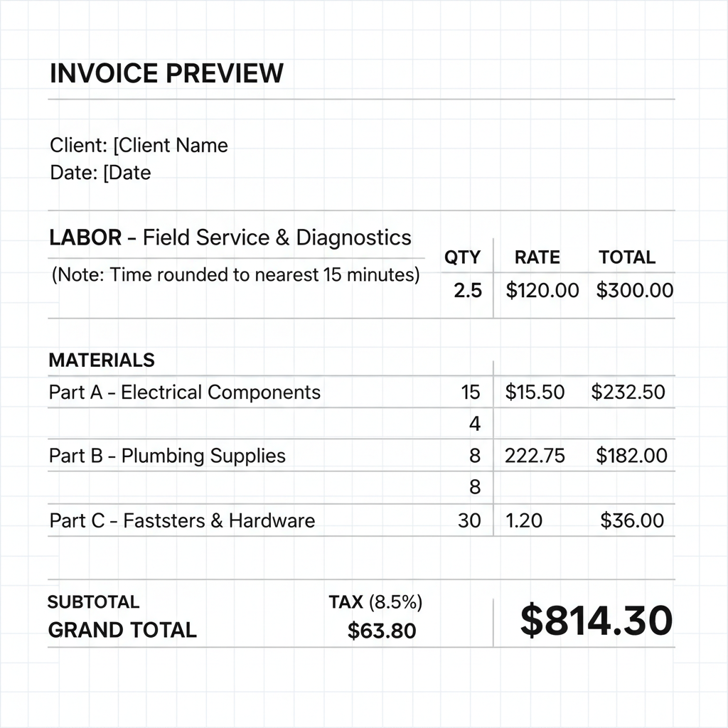Select the $120.00 labor rate cell
This screenshot has width=728, height=728.
click(x=542, y=290)
